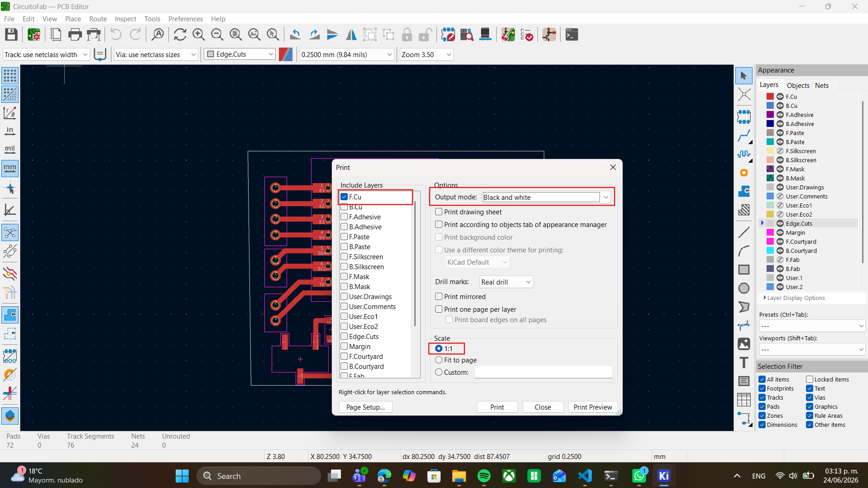Click the F.Cu red color swatch
The height and width of the screenshot is (488, 868).
tap(770, 97)
